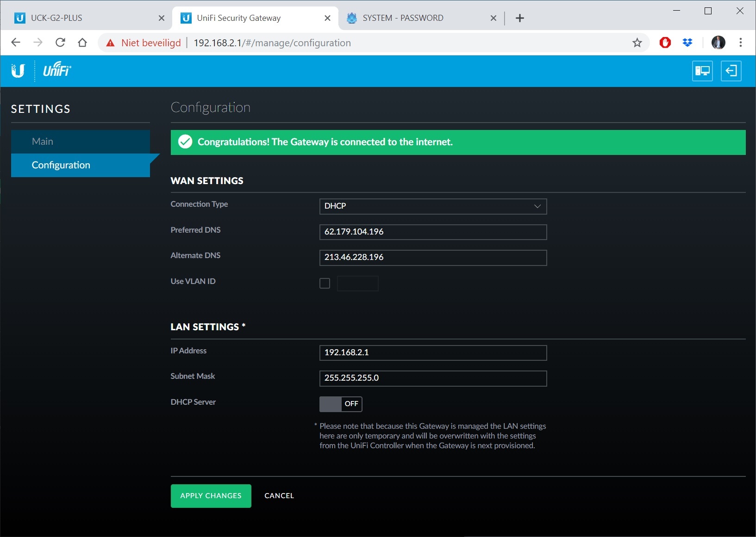Viewport: 756px width, 537px height.
Task: Enable the Use VLAN ID checkbox
Action: [x=325, y=284]
